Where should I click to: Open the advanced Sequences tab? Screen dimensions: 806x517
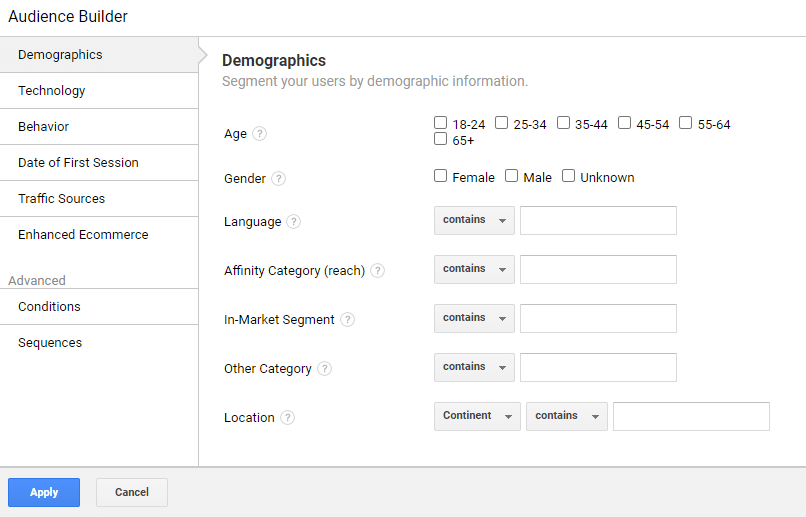pos(99,342)
